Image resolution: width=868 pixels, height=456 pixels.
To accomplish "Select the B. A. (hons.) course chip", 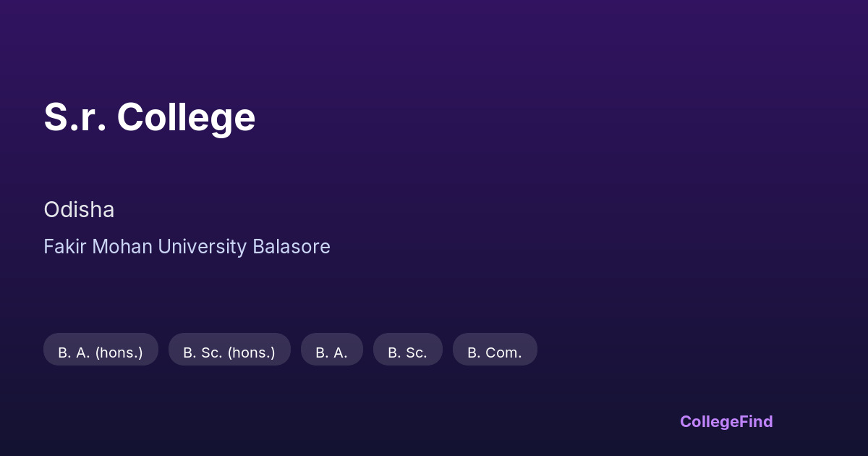I will [x=101, y=352].
